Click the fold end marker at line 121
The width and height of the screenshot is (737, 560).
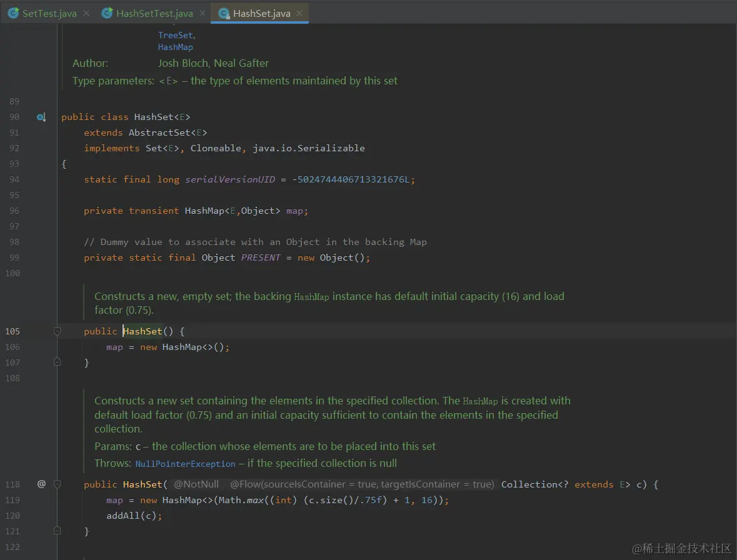(57, 531)
